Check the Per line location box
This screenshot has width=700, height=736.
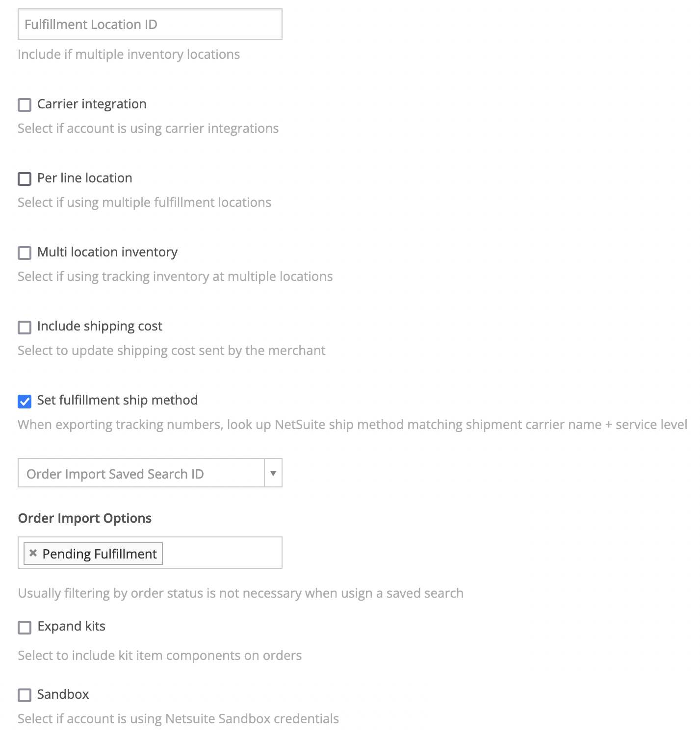click(x=25, y=179)
